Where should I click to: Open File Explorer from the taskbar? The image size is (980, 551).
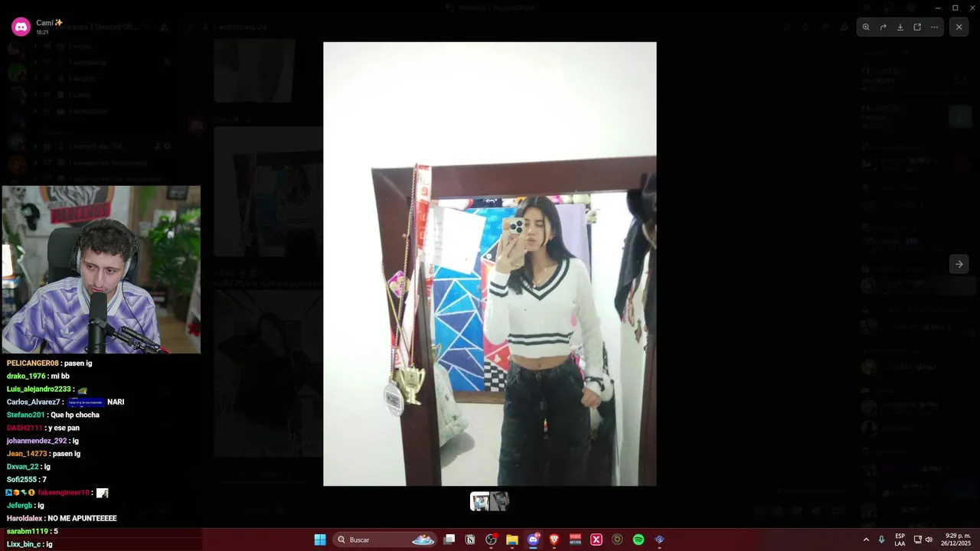tap(512, 540)
